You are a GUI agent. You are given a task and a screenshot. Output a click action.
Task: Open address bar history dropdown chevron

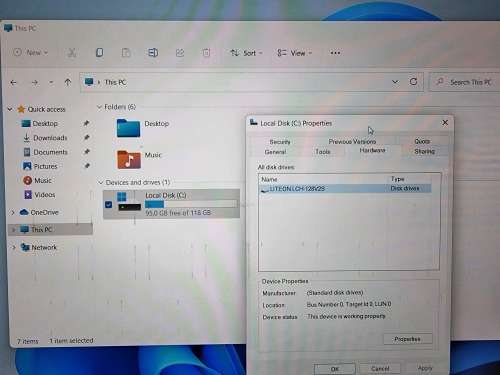click(395, 82)
